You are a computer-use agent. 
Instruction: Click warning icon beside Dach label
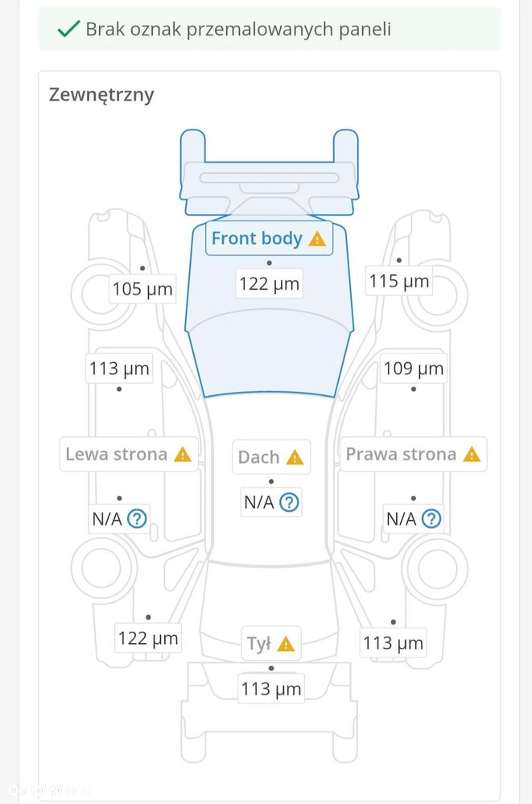pos(295,458)
